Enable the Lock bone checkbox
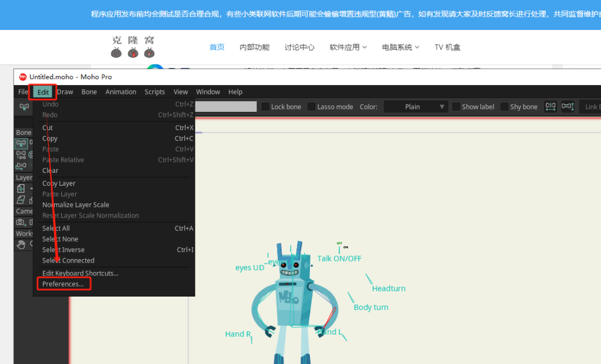 coord(265,107)
